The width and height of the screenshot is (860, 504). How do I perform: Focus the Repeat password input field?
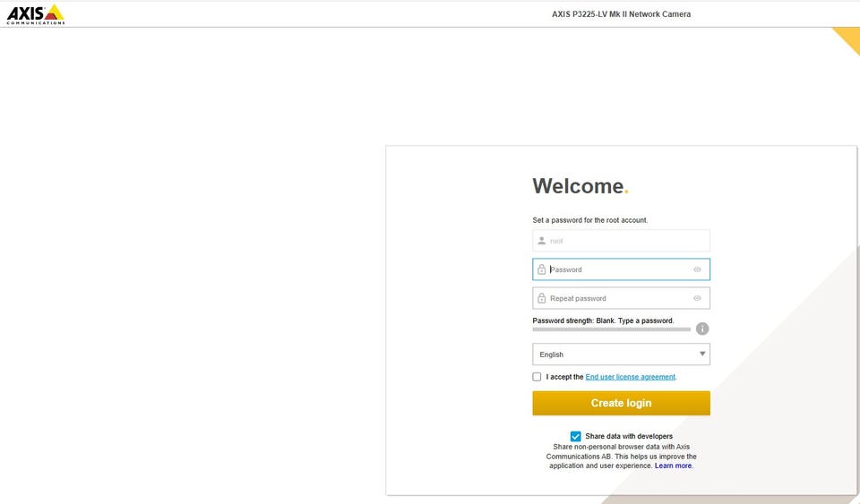[621, 299]
